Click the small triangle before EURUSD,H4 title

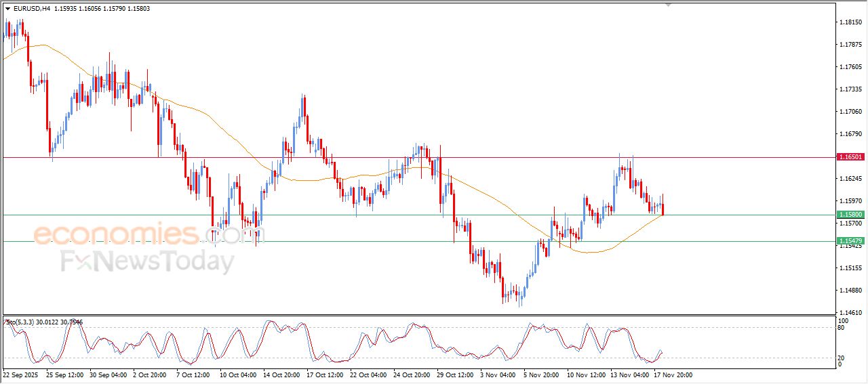coord(7,8)
